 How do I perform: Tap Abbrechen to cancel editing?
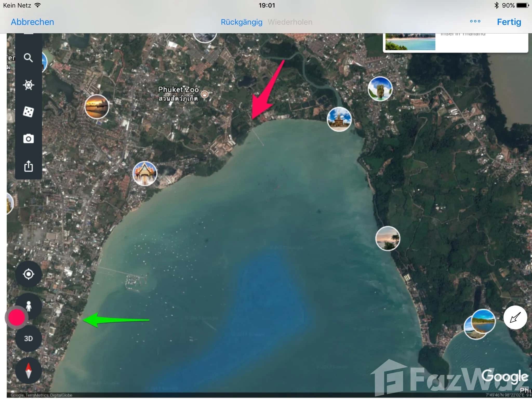point(32,22)
